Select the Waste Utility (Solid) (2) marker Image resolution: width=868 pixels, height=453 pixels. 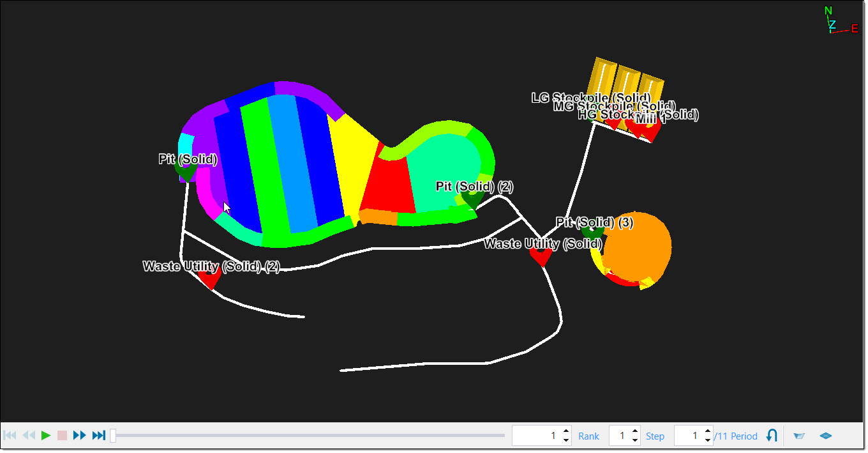(209, 278)
